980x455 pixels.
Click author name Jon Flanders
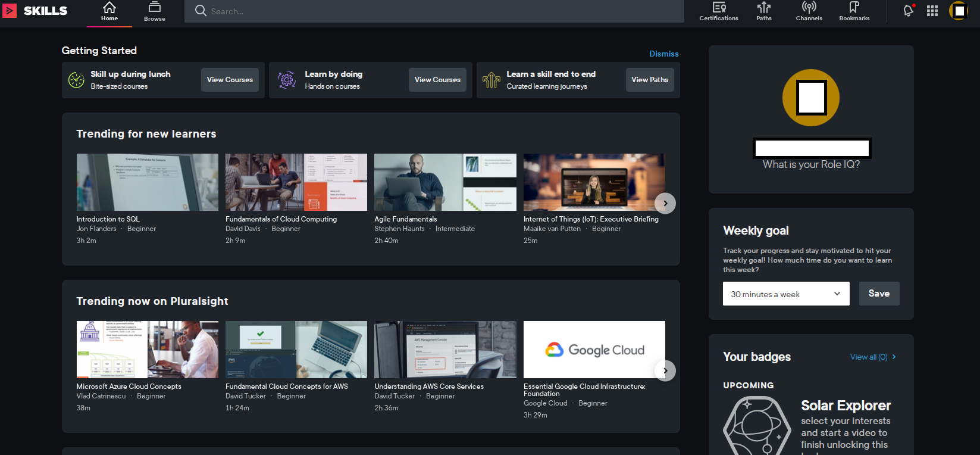pyautogui.click(x=96, y=229)
